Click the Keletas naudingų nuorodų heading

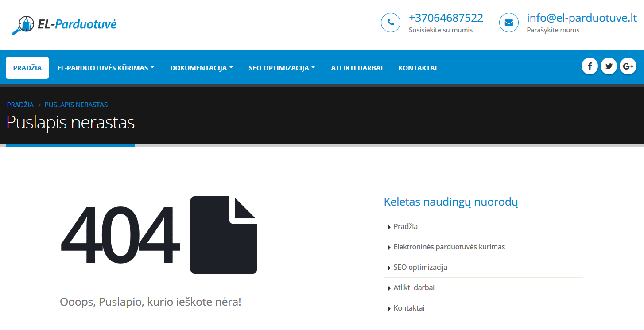coord(451,202)
